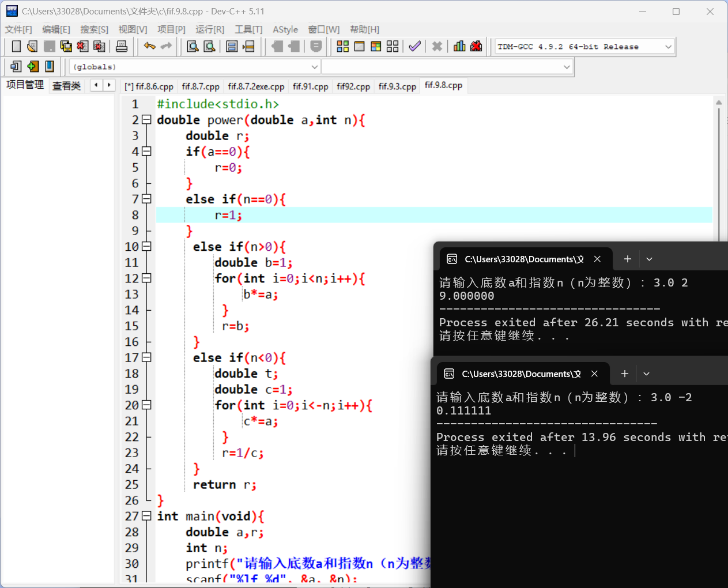The width and height of the screenshot is (728, 588).
Task: Open the 项目[P] menu
Action: [x=171, y=29]
